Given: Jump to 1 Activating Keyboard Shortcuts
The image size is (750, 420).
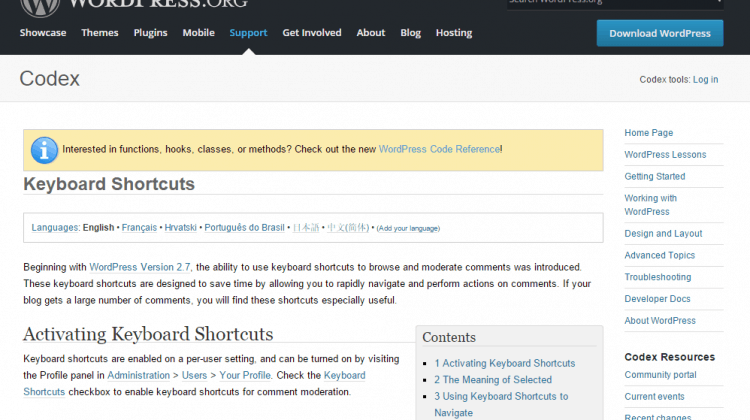Looking at the screenshot, I should pos(505,363).
